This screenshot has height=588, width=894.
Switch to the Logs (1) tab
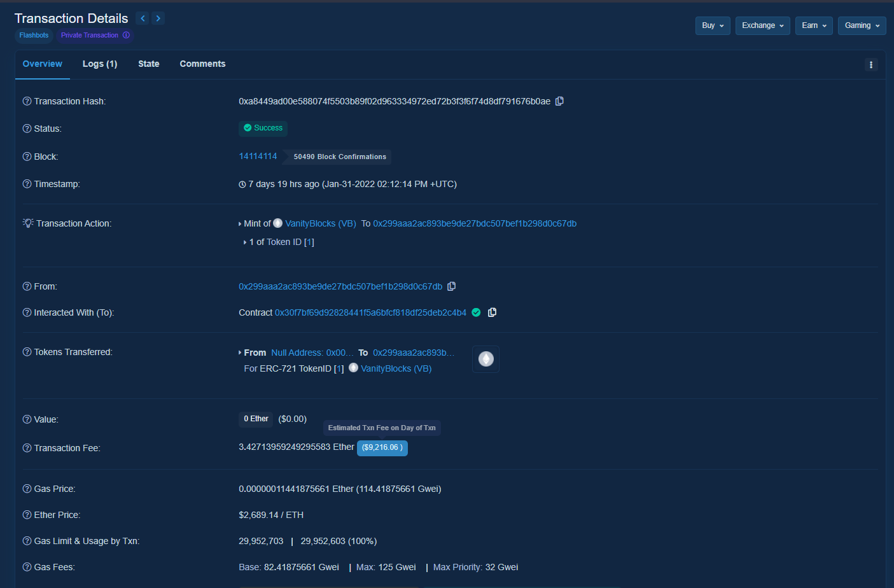[100, 64]
